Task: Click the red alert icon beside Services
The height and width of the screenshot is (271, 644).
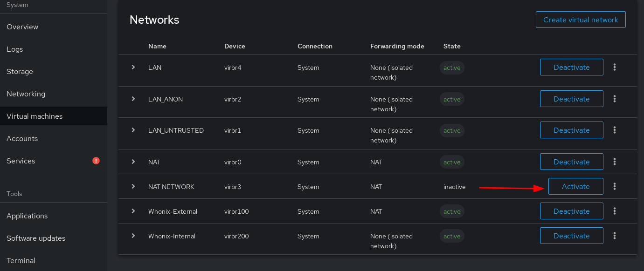Action: [x=96, y=161]
